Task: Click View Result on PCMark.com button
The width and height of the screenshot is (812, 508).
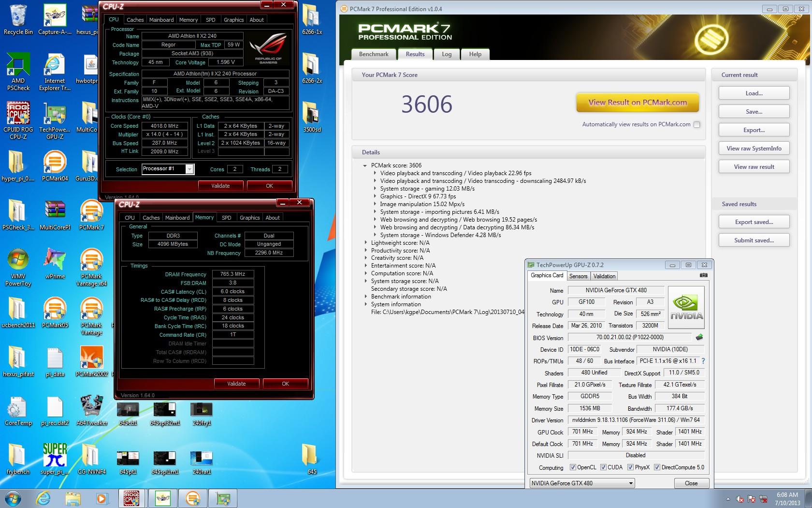Action: pos(638,103)
